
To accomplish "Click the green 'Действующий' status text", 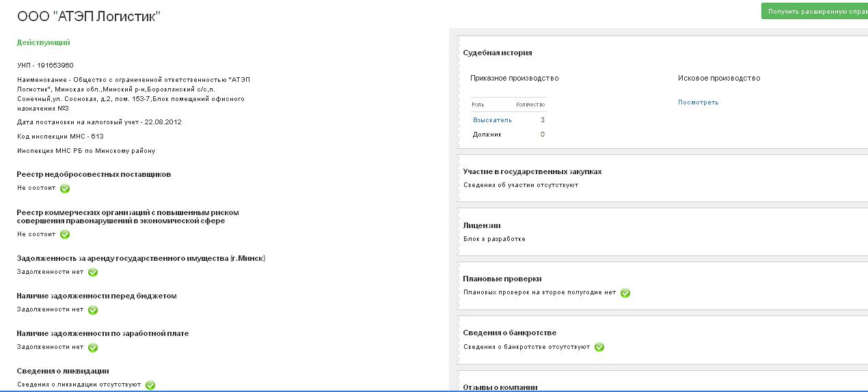I will pyautogui.click(x=44, y=42).
